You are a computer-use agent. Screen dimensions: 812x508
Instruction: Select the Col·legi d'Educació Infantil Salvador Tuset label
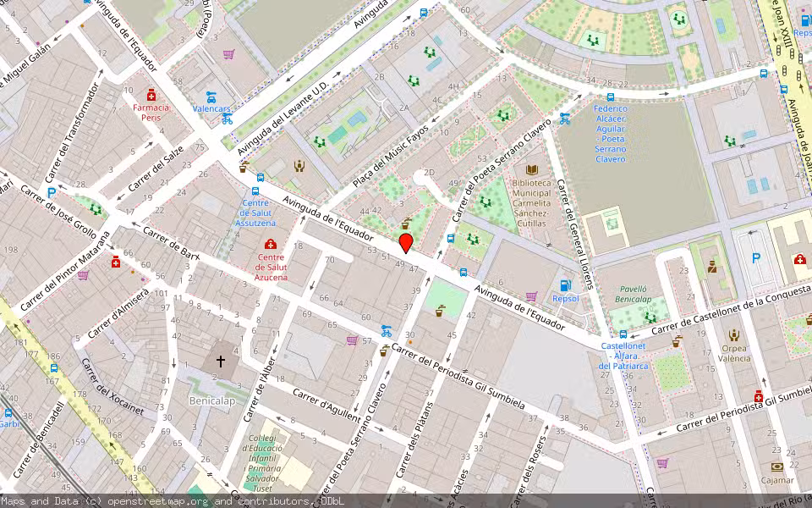(262, 463)
